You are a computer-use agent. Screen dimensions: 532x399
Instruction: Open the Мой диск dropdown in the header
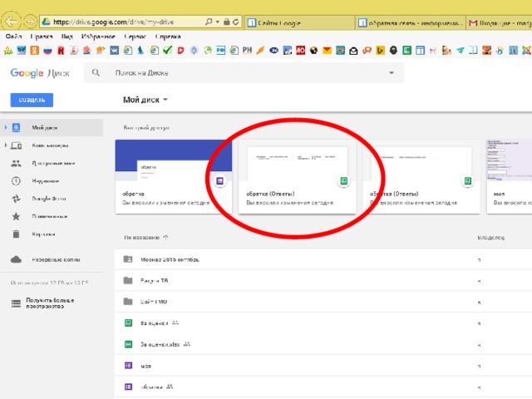click(x=145, y=100)
